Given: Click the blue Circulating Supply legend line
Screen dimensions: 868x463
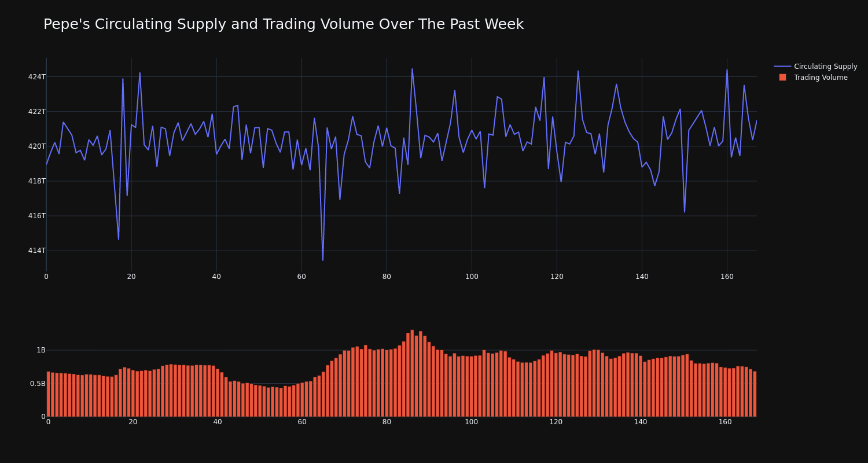Looking at the screenshot, I should 782,67.
